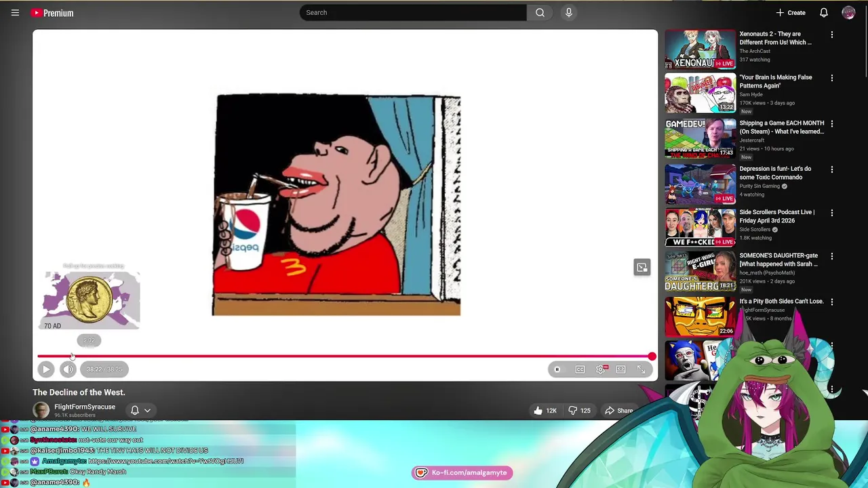Open the FlightFormSyracuse channel avatar
The height and width of the screenshot is (488, 868).
41,410
